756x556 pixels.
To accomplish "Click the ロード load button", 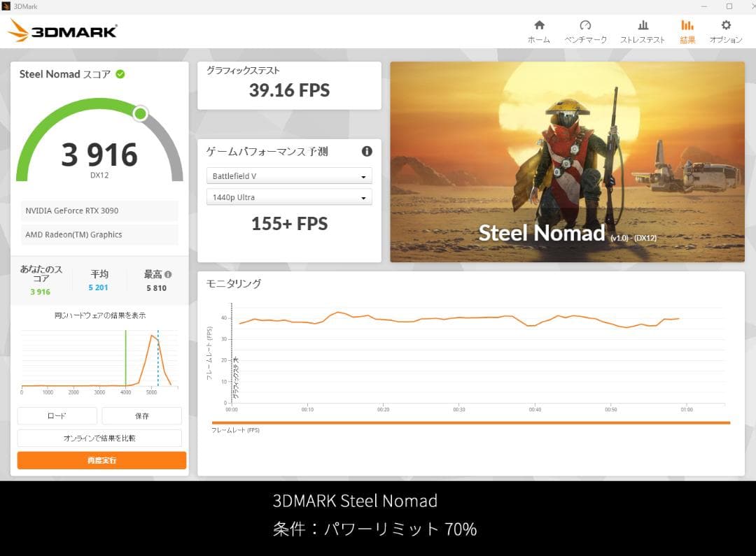I will coord(56,415).
